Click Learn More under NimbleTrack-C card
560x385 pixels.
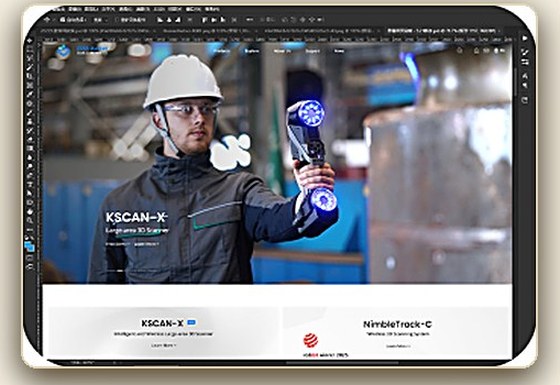pyautogui.click(x=398, y=346)
